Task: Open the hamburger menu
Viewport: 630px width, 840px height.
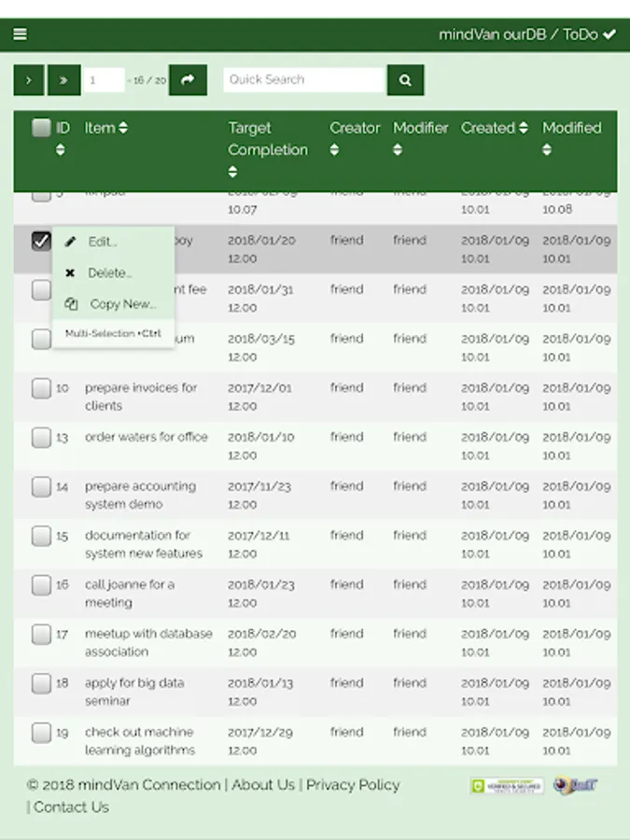Action: (20, 35)
